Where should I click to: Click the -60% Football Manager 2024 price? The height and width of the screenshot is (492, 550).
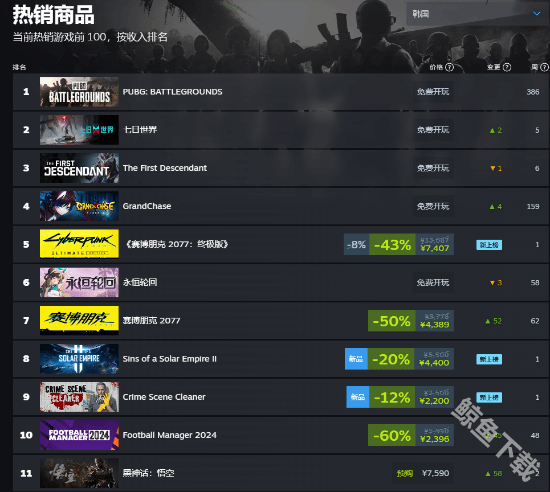[411, 435]
